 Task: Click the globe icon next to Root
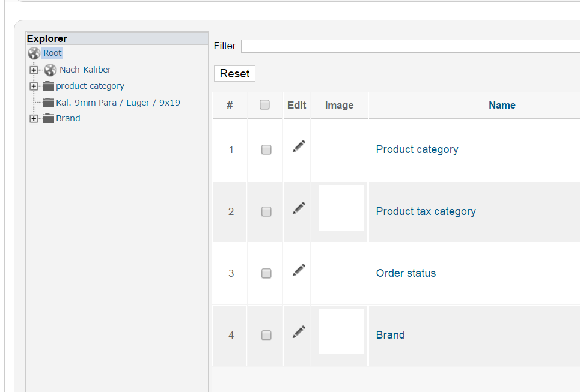pyautogui.click(x=34, y=53)
